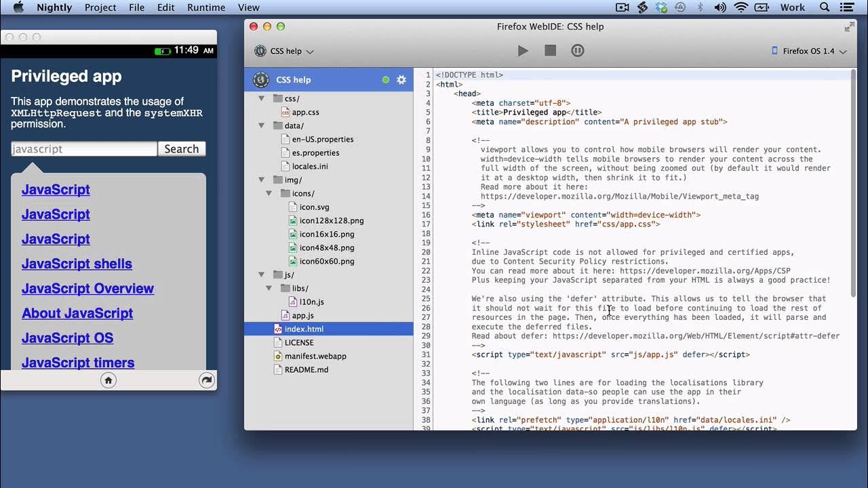Screen dimensions: 868x488
Task: Open the Nightly menu
Action: tap(56, 7)
